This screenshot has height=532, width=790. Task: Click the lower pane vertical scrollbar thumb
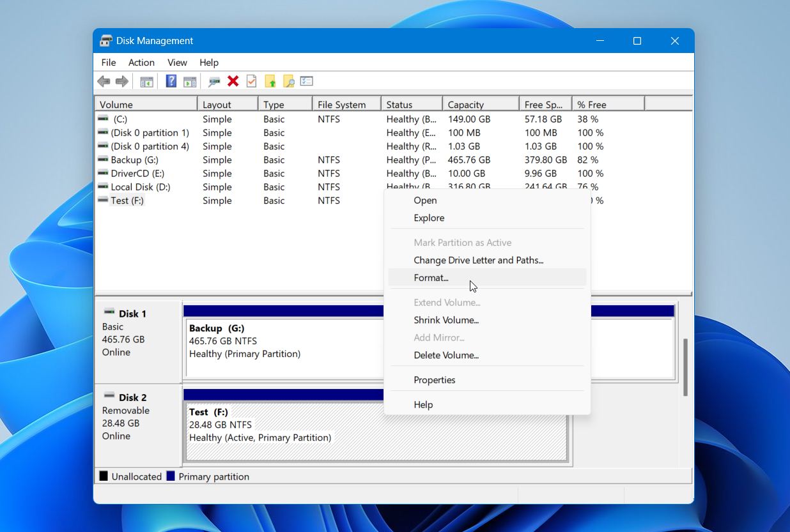(x=686, y=367)
